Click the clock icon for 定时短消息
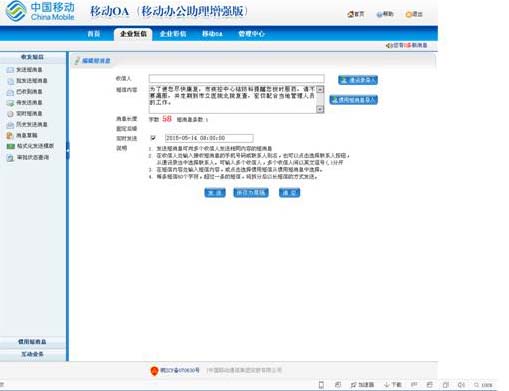The image size is (509, 391). tap(10, 114)
